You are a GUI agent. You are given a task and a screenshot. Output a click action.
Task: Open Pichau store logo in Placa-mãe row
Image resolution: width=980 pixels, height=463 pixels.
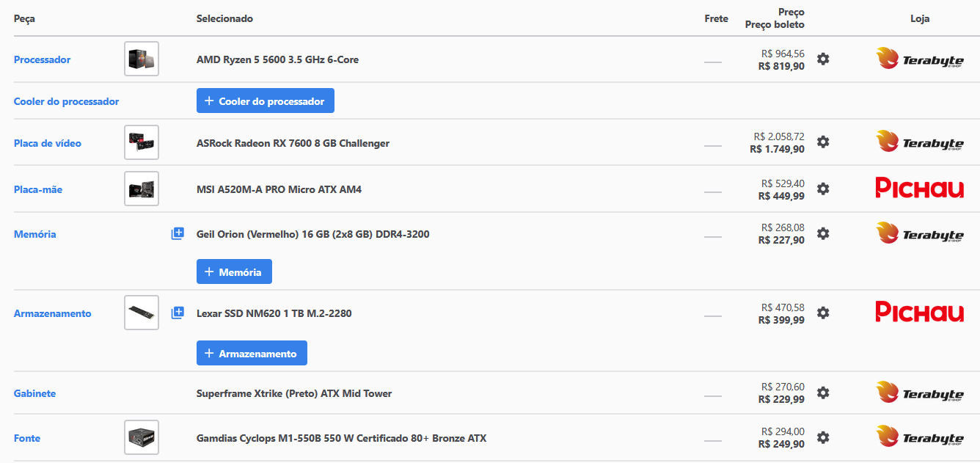(919, 189)
